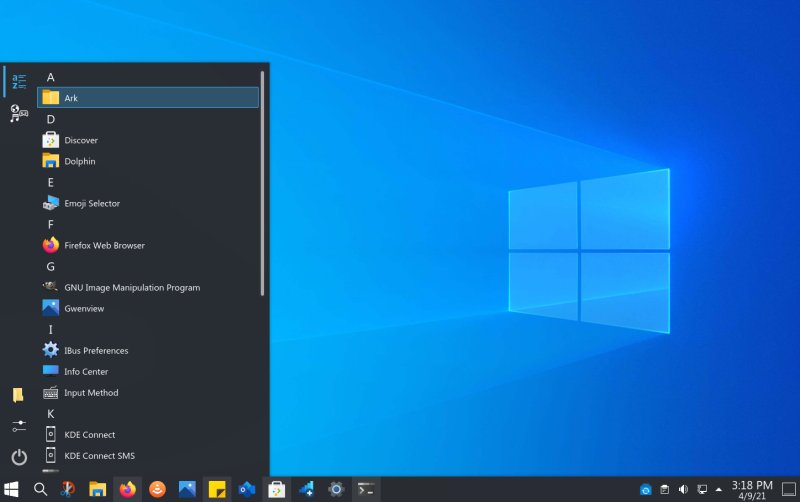Image resolution: width=800 pixels, height=502 pixels.
Task: Open Firefox from the taskbar
Action: (127, 489)
